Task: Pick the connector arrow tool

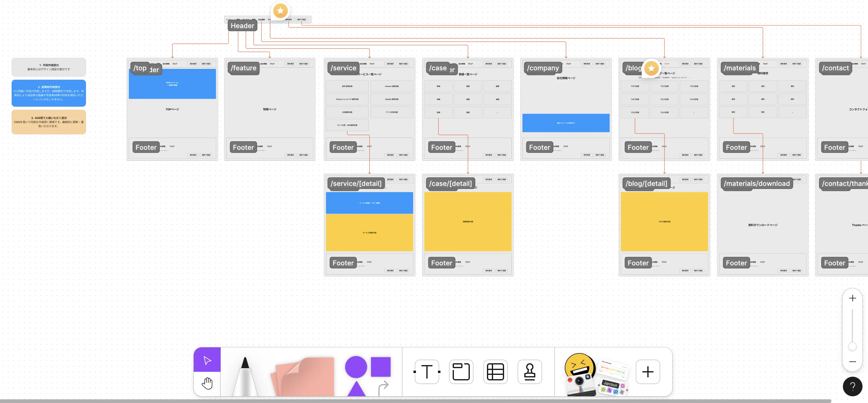Action: [383, 388]
